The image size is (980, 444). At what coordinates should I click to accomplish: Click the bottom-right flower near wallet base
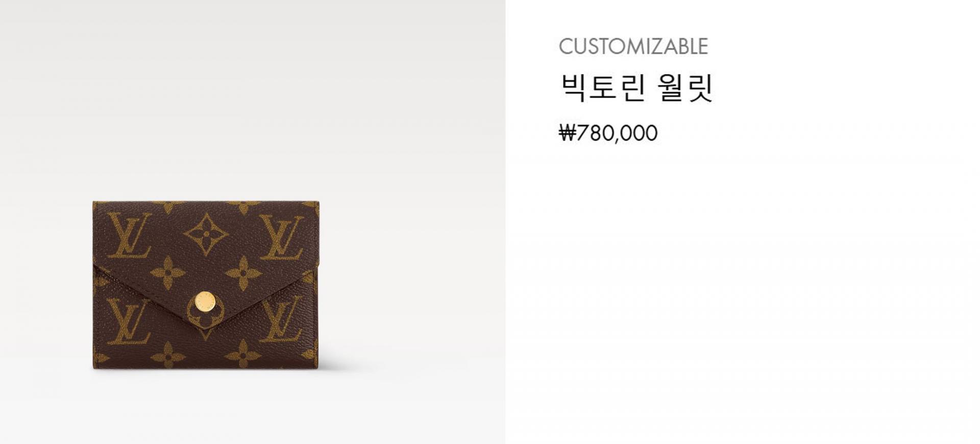pos(243,354)
